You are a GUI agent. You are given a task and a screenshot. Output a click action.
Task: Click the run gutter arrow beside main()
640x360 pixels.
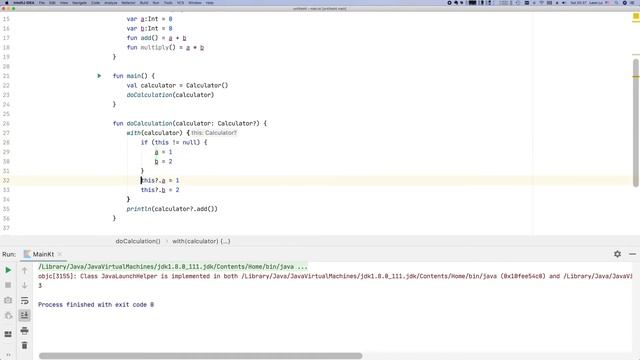pyautogui.click(x=99, y=76)
